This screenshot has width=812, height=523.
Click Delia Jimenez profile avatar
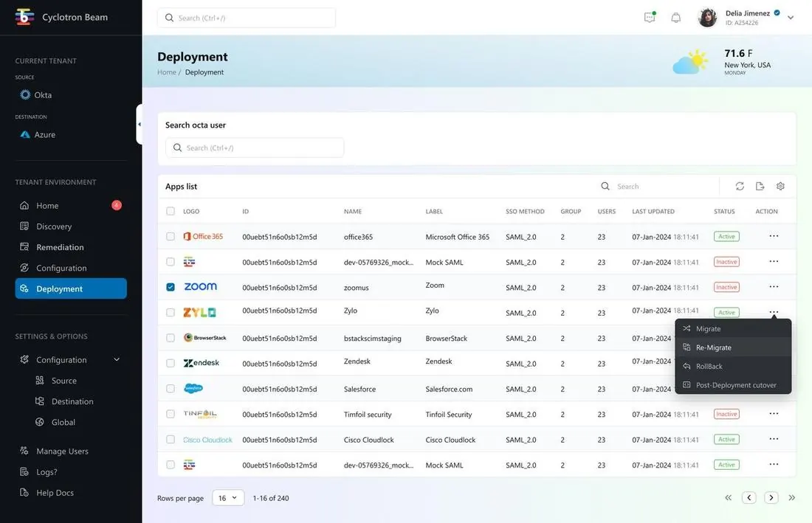click(707, 18)
